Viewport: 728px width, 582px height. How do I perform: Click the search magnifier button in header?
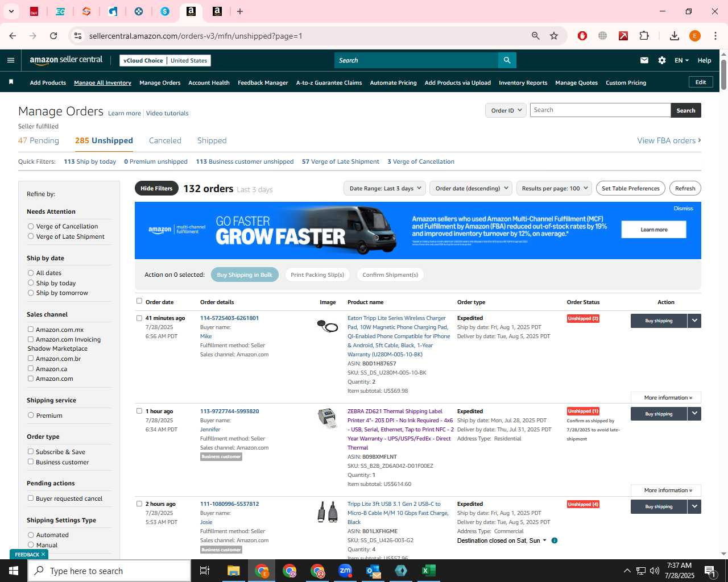tap(507, 60)
